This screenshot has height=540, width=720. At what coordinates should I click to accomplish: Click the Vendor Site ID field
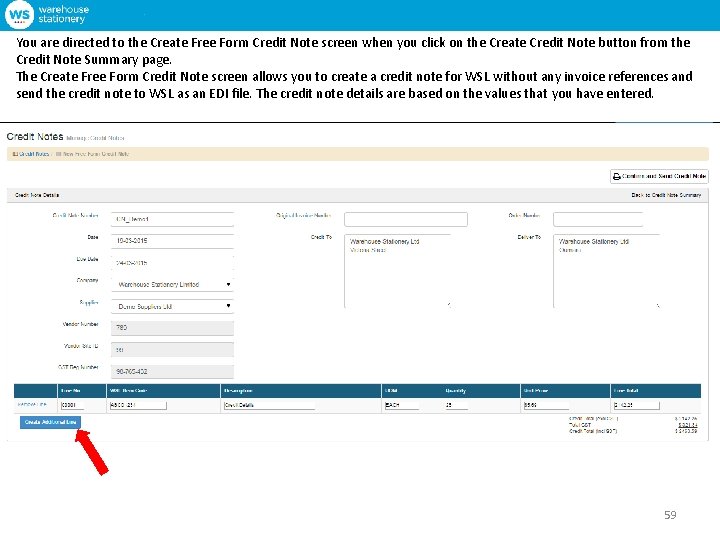tap(172, 349)
